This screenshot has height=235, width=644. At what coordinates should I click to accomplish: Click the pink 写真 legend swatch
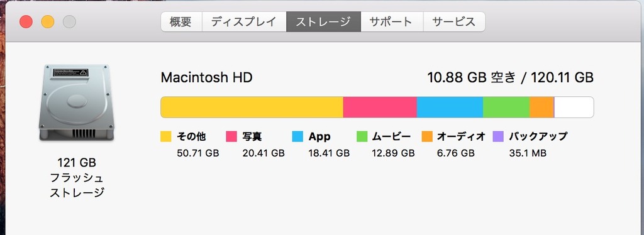pos(231,136)
